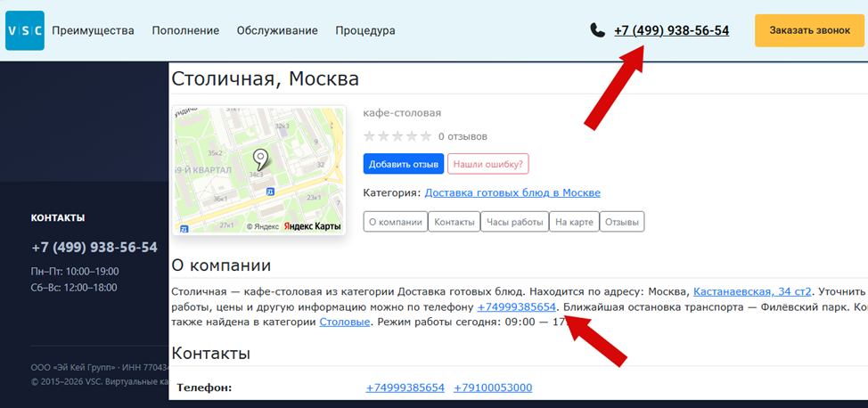Click the five-star rating row
Viewport: 868px width, 408px height.
pos(397,136)
